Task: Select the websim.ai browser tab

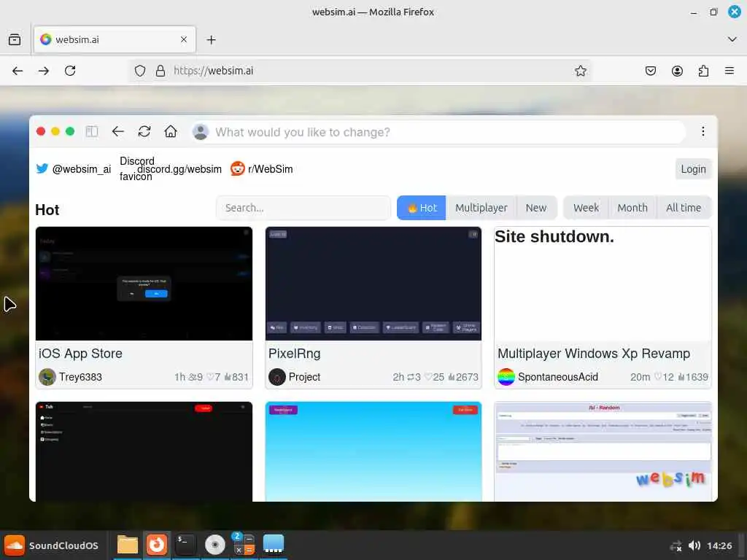Action: (x=115, y=39)
